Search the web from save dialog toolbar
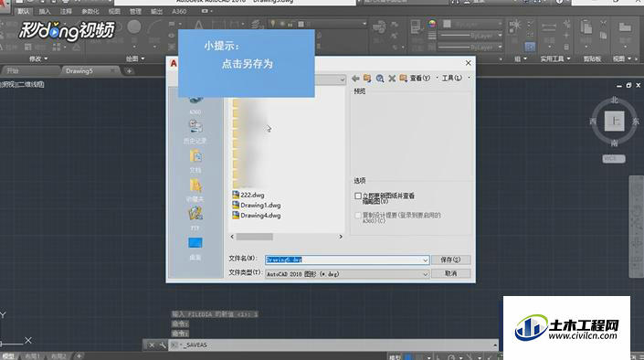The width and height of the screenshot is (644, 360). [380, 79]
